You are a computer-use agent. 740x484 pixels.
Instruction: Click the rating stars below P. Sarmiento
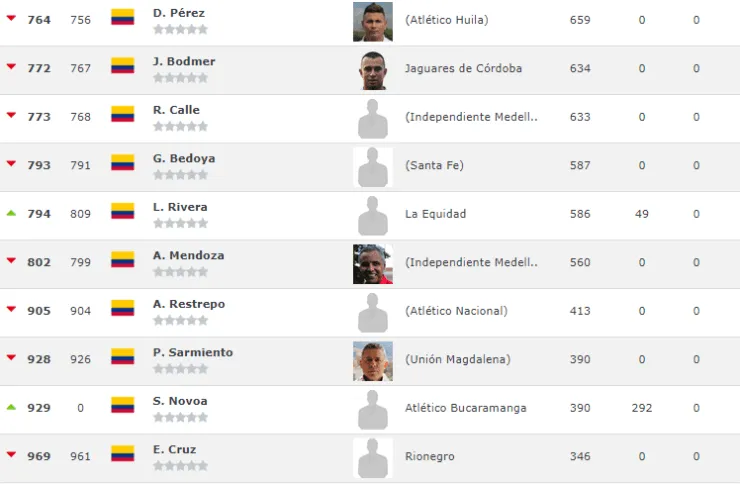[181, 369]
